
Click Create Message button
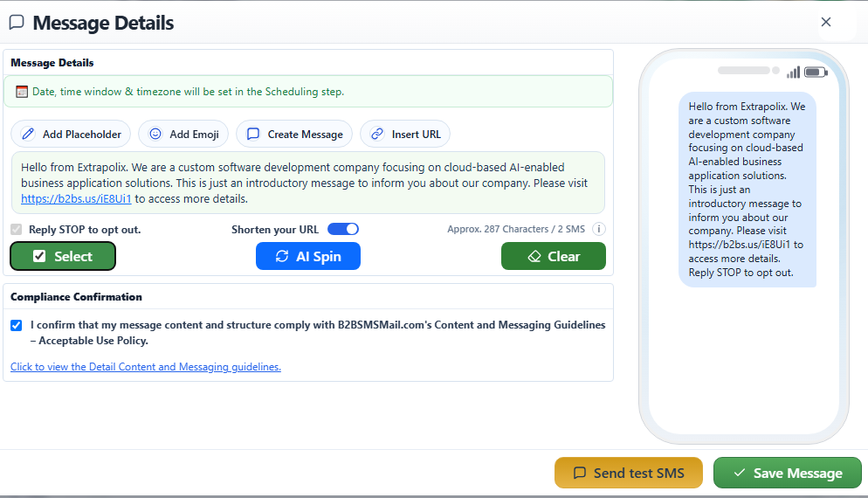click(x=294, y=134)
